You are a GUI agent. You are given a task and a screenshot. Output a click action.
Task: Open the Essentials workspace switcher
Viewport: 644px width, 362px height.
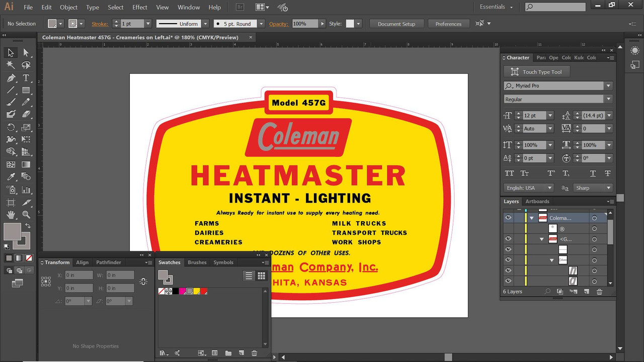(496, 7)
